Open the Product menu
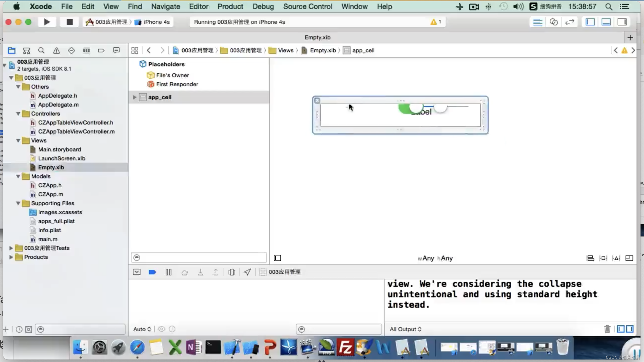Screen dimensions: 644x362 230,6
